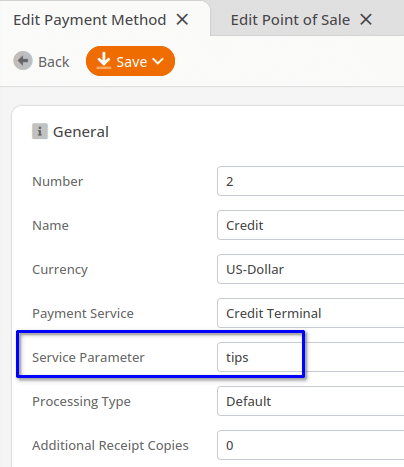
Task: Click the Back button label
Action: tap(54, 62)
